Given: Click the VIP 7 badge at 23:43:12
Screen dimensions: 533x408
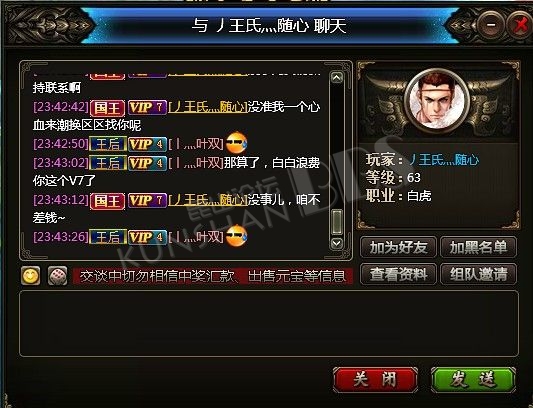Looking at the screenshot, I should (148, 200).
